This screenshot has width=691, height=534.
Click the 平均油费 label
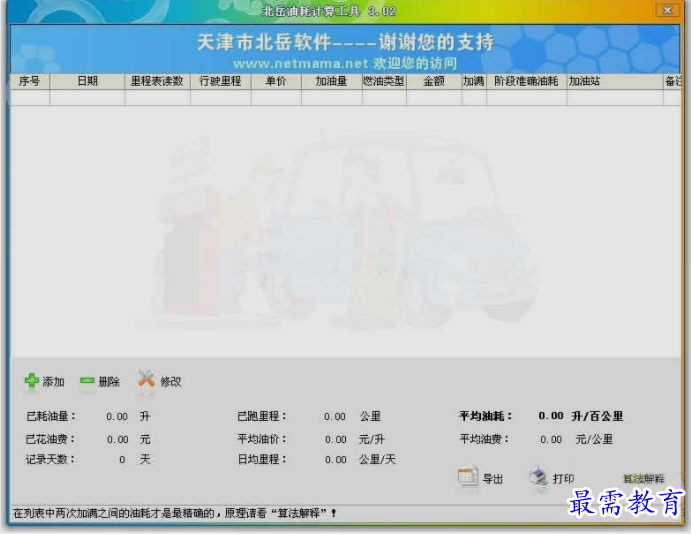(485, 439)
